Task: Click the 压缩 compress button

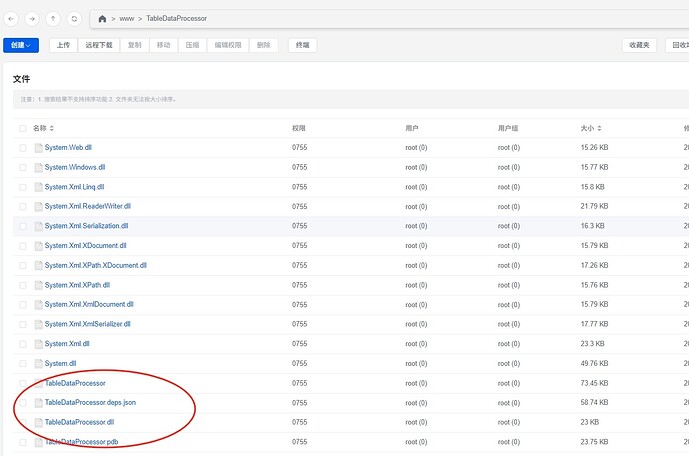Action: click(x=192, y=45)
